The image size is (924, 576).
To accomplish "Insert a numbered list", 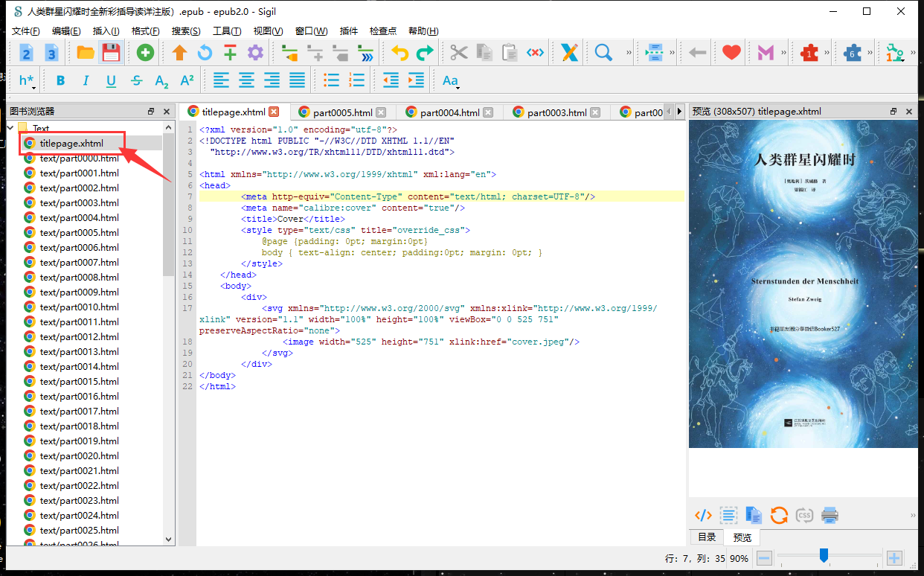I will pos(356,80).
